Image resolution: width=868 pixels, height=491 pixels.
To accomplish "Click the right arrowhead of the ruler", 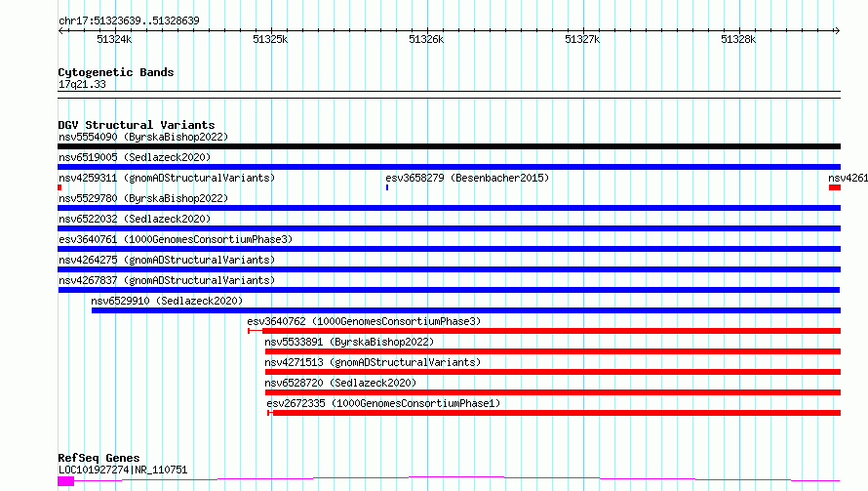I will [x=837, y=30].
